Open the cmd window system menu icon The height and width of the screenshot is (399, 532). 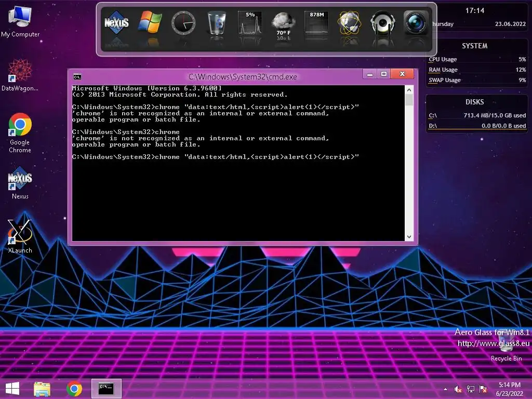77,77
